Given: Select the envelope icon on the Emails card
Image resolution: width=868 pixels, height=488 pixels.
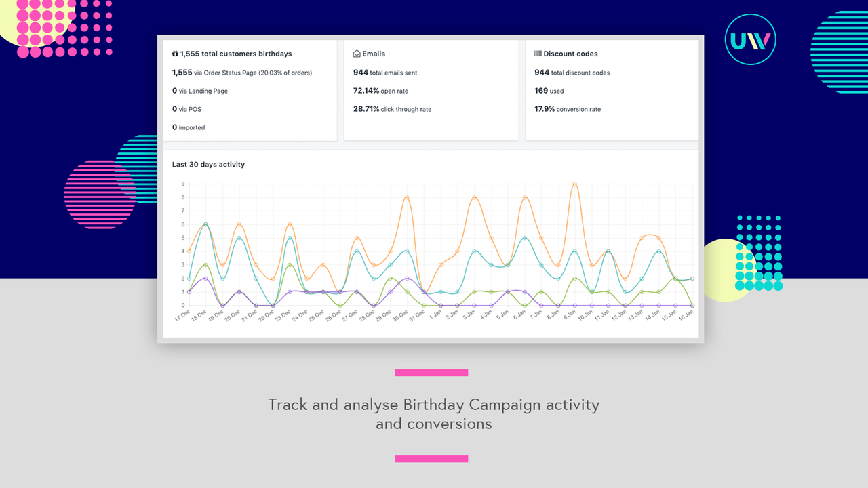Looking at the screenshot, I should [355, 53].
